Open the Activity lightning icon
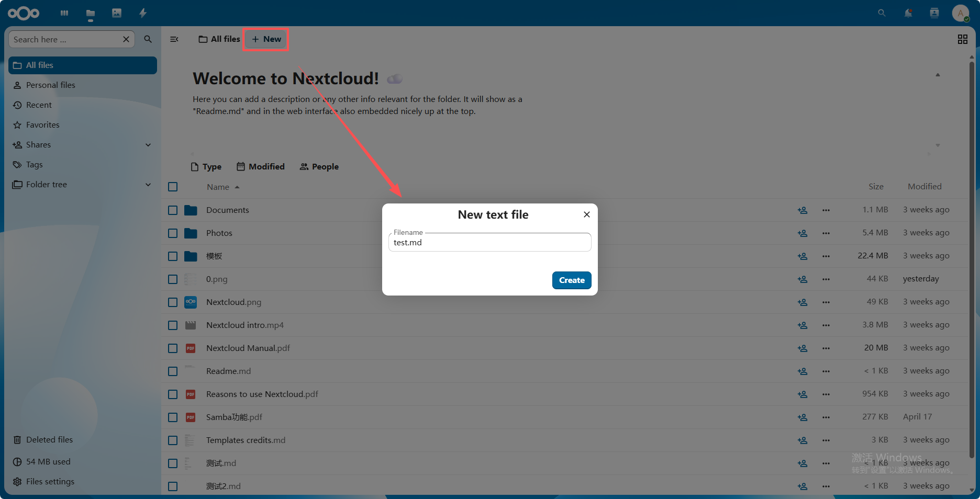The image size is (980, 499). pos(143,13)
